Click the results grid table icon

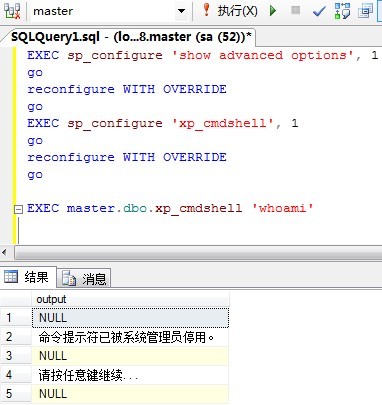click(10, 277)
